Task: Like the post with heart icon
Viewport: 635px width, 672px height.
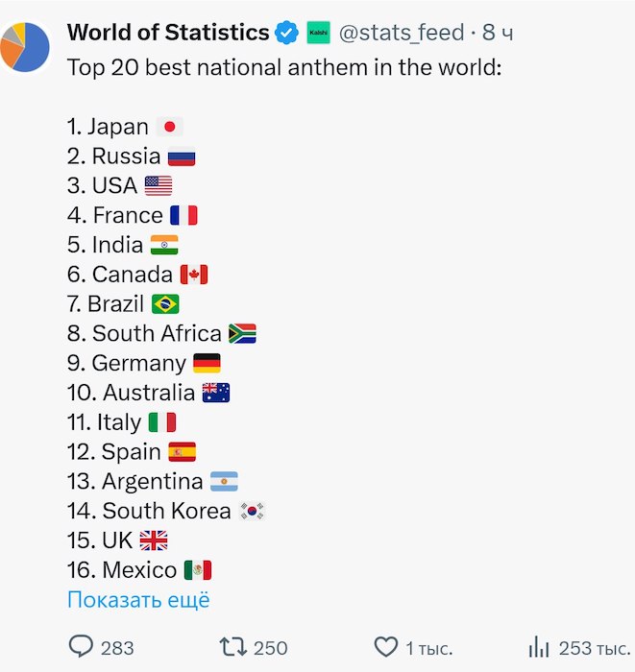Action: (385, 647)
